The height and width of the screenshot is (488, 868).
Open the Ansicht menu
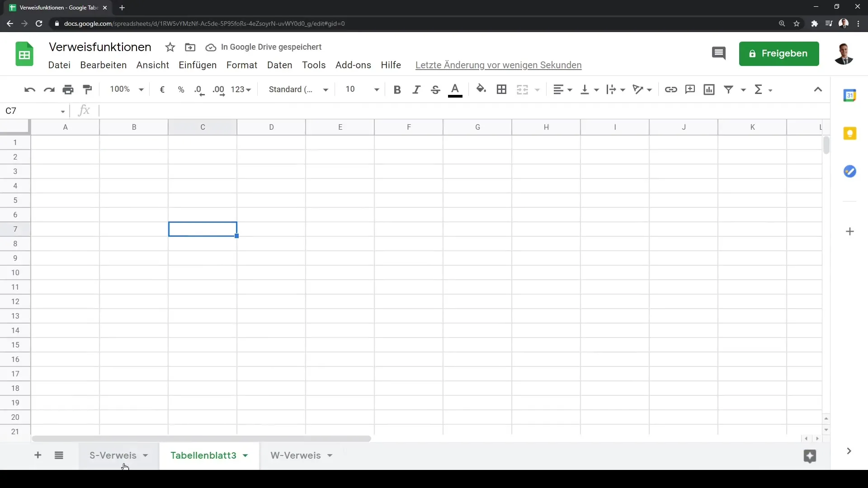[x=153, y=65]
